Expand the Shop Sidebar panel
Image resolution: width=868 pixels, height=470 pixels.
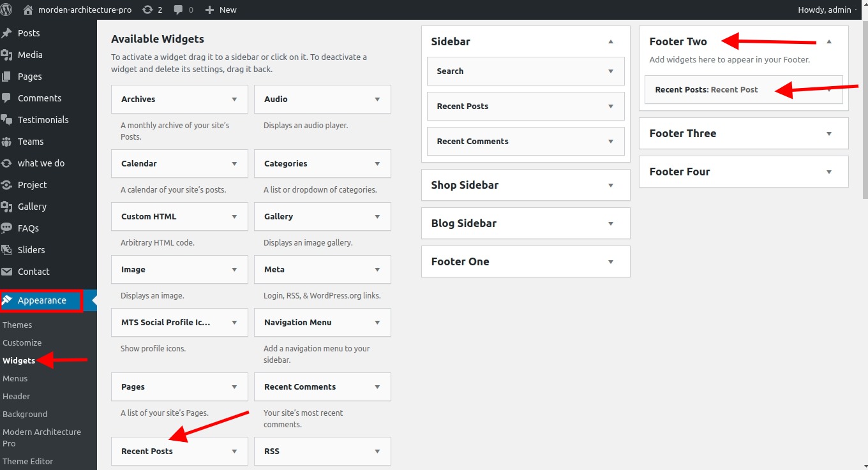click(x=611, y=186)
